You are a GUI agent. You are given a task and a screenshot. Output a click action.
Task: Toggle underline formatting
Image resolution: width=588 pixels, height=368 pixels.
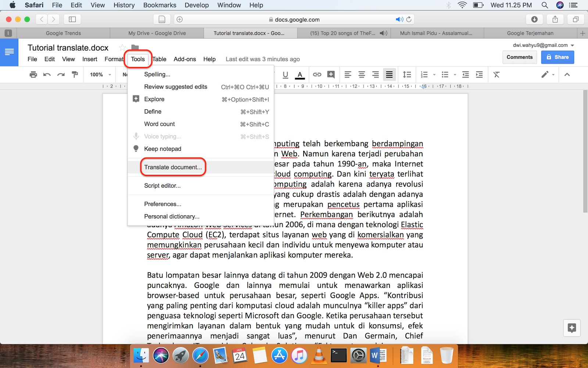tap(285, 75)
